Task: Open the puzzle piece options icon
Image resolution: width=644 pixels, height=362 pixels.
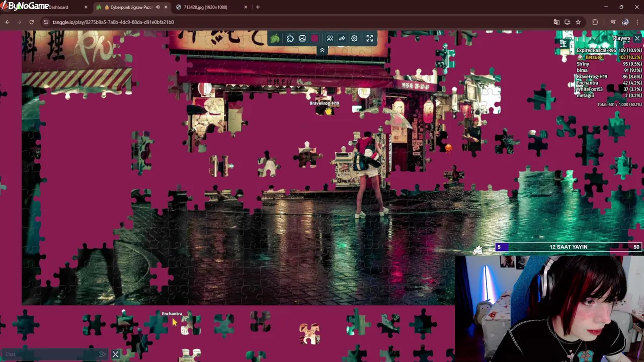Action: click(x=290, y=38)
